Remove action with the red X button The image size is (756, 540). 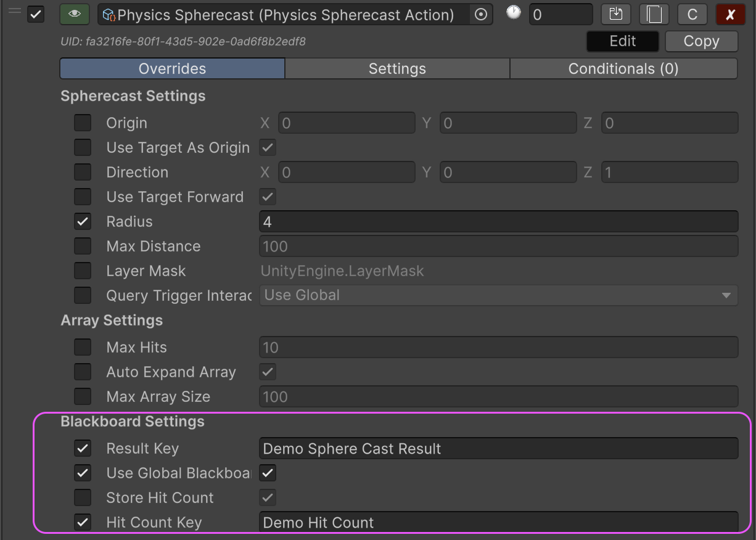(730, 14)
